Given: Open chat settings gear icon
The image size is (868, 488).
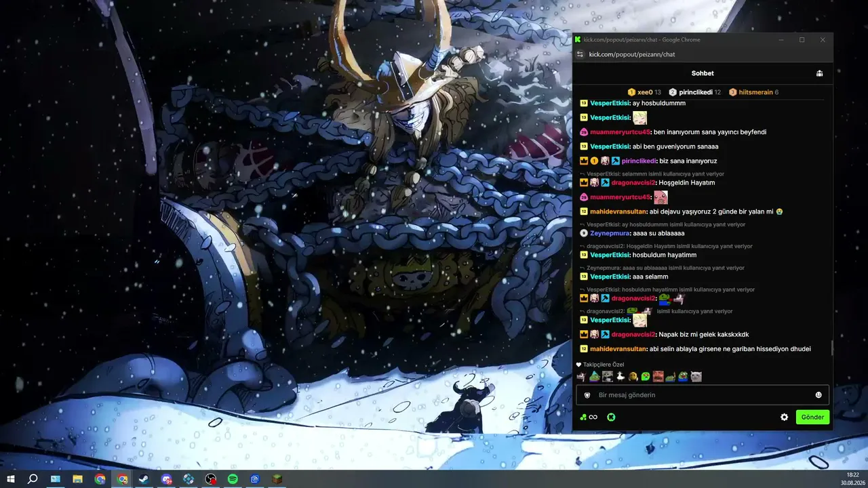Looking at the screenshot, I should (785, 418).
